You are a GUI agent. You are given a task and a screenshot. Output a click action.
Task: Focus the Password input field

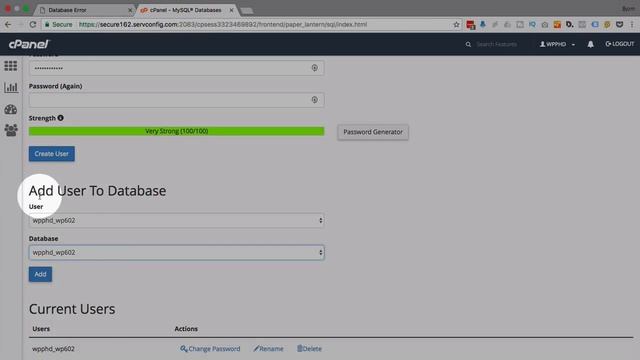point(176,68)
